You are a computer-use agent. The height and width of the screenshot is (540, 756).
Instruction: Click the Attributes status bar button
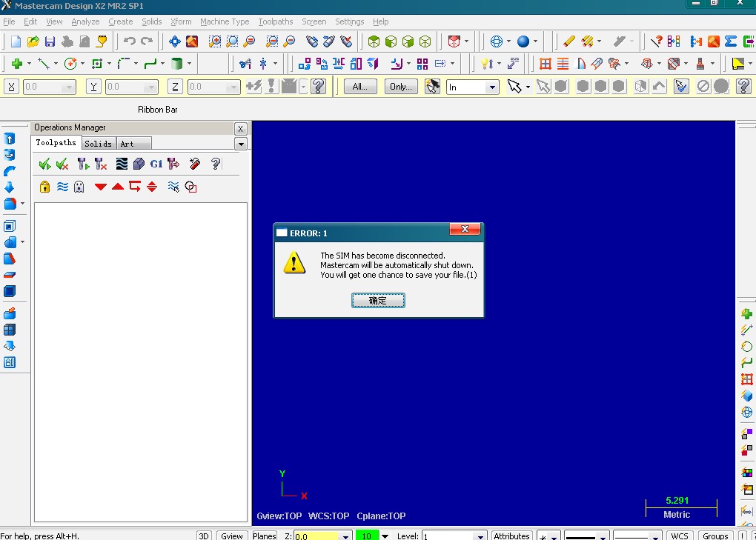click(x=511, y=535)
